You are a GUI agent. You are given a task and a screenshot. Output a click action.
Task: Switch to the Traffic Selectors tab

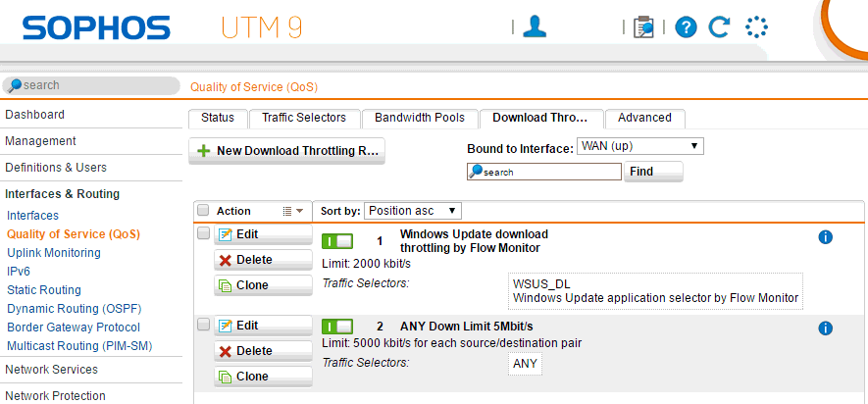(304, 118)
